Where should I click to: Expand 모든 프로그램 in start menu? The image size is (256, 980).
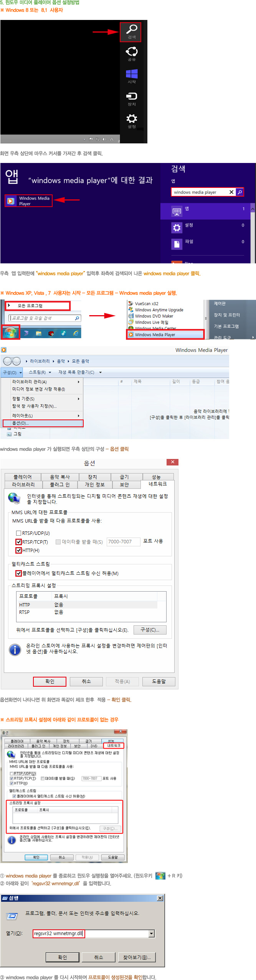[38, 306]
